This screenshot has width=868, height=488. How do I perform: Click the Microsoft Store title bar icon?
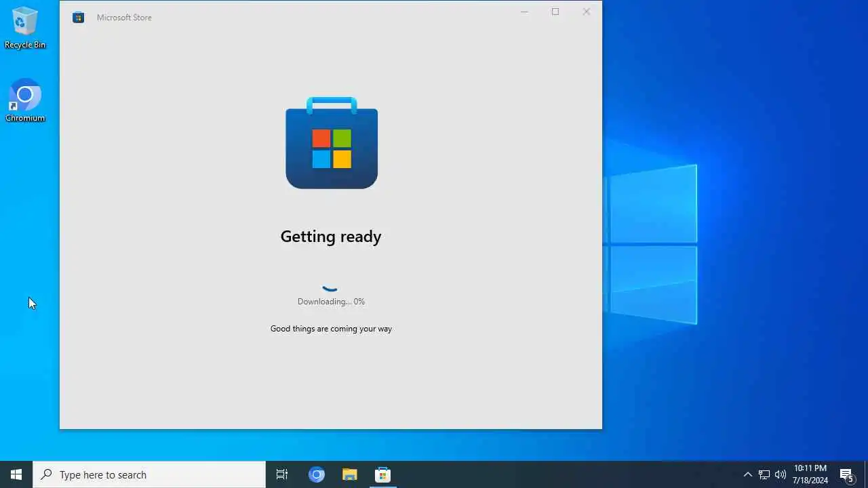tap(79, 18)
